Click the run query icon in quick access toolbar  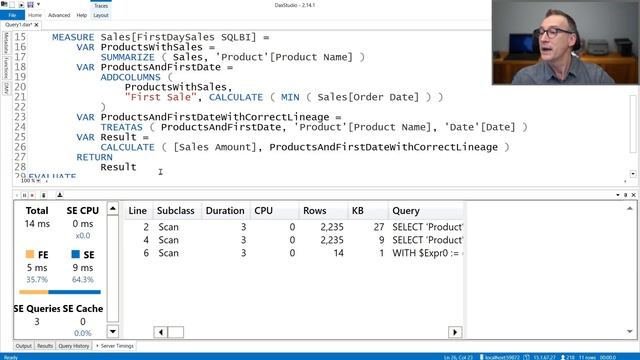pyautogui.click(x=21, y=4)
